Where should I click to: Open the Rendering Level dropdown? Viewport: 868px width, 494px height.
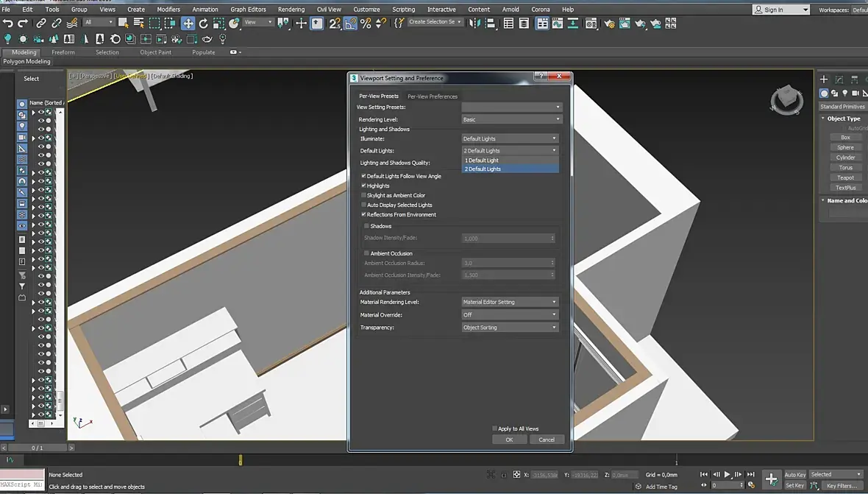(x=511, y=119)
